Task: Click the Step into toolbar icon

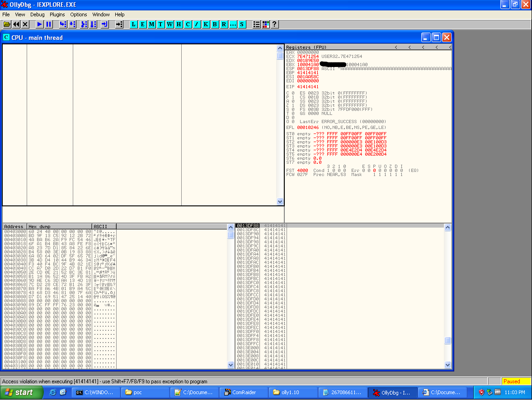Action: [x=63, y=24]
